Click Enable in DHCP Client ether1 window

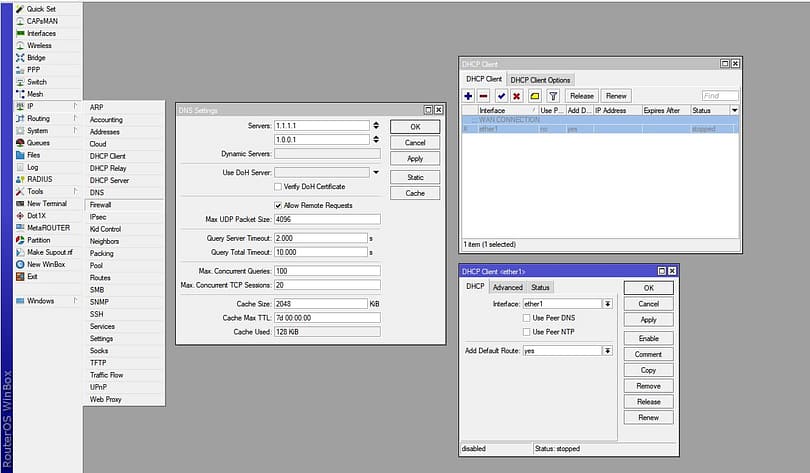point(648,339)
